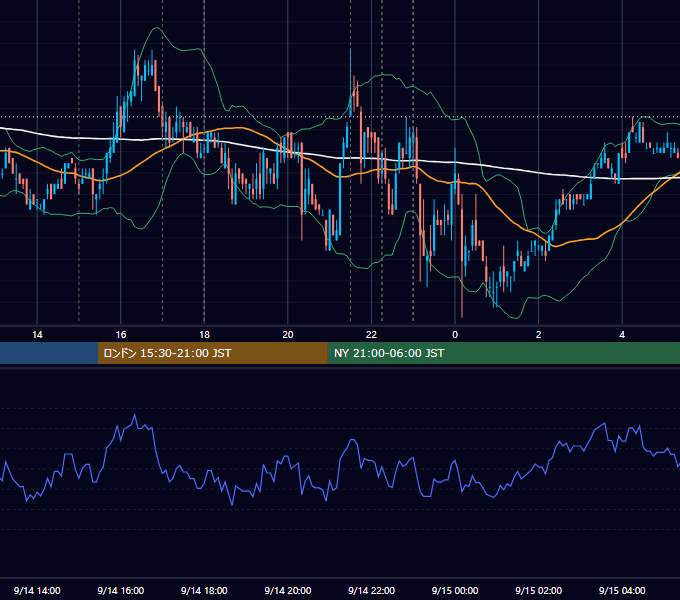Select the NY 21:00-06:00 JST session bar
The image size is (680, 600).
point(503,353)
